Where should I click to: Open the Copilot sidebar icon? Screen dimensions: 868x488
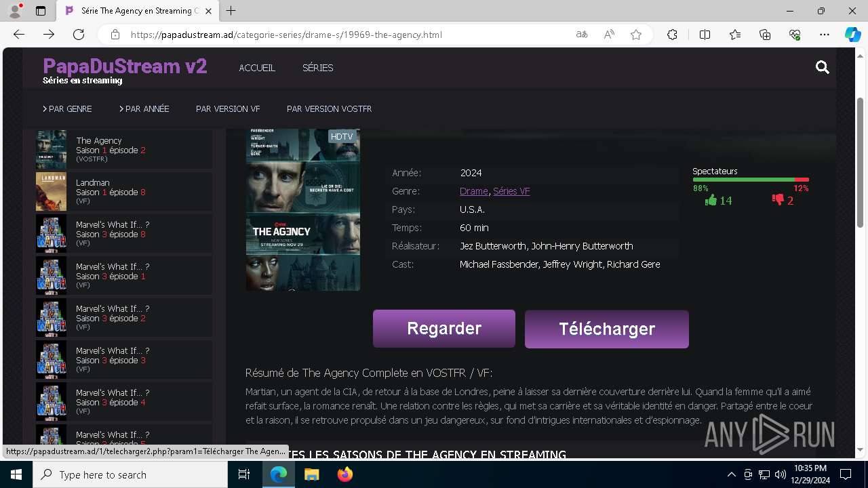pos(852,35)
